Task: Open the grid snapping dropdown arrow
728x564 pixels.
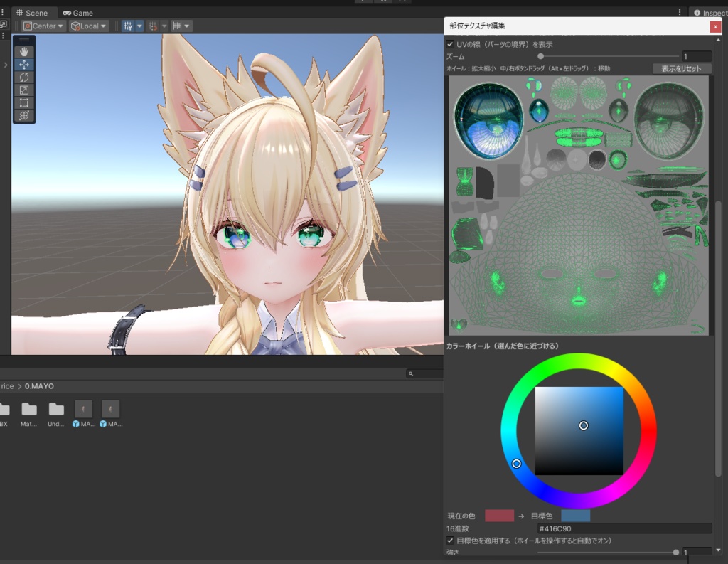Action: pyautogui.click(x=139, y=26)
